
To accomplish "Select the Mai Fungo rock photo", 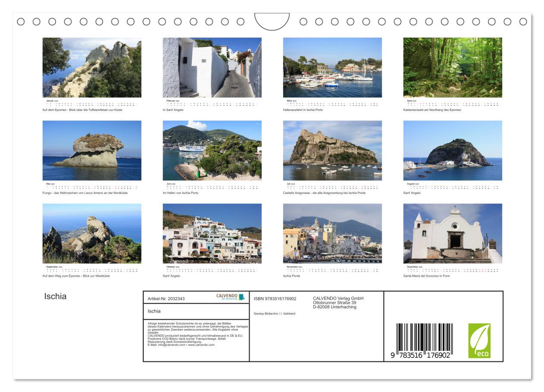I will point(92,150).
